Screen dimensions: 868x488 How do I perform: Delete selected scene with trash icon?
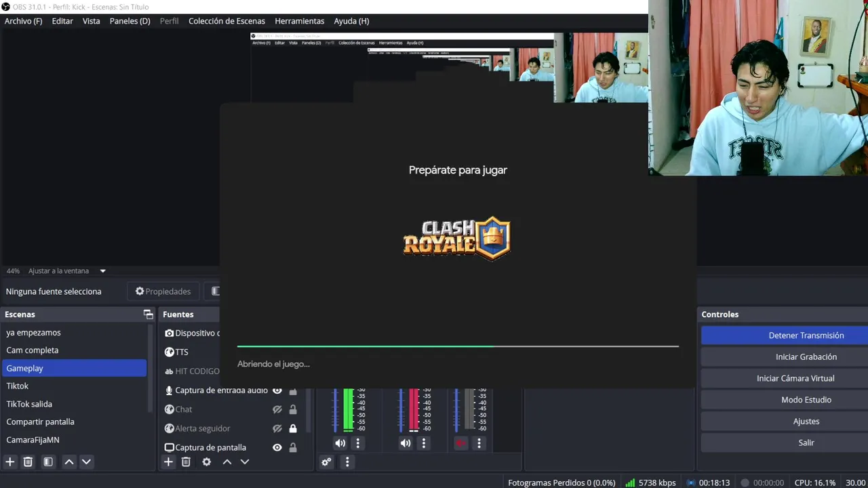(x=28, y=462)
